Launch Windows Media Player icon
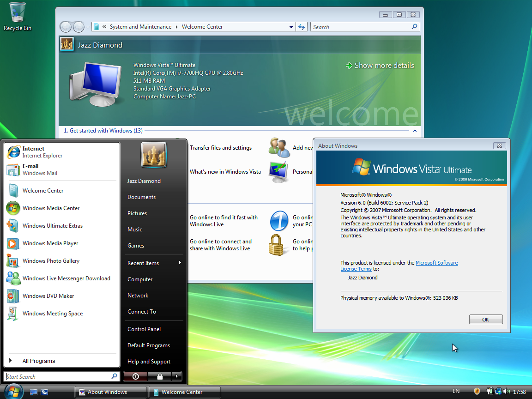This screenshot has height=399, width=532. [13, 243]
